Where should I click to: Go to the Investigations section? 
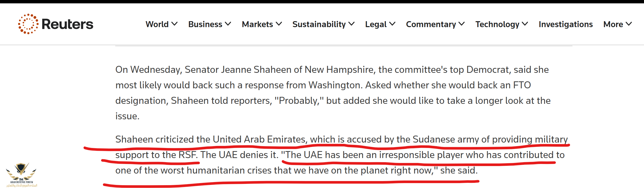click(x=565, y=24)
